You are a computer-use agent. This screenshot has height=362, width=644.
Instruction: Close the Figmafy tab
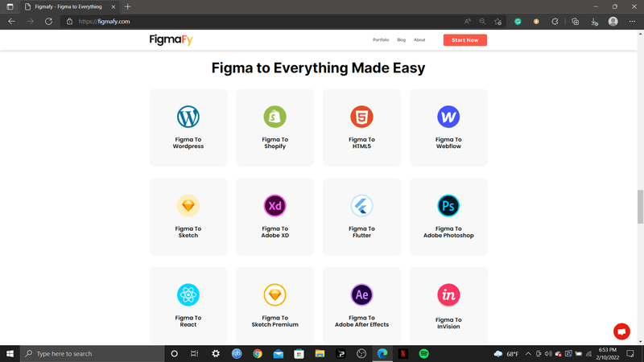[x=114, y=6]
